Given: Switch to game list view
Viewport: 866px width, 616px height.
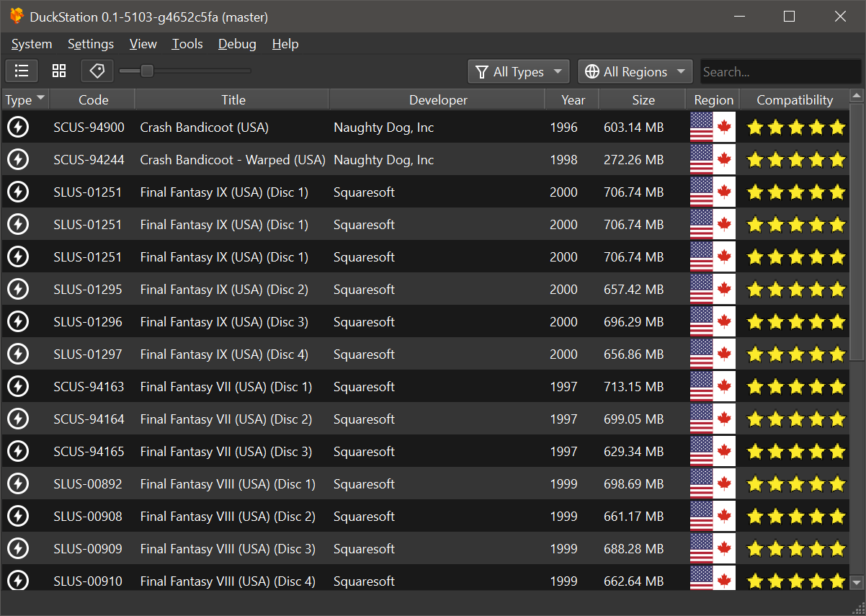Looking at the screenshot, I should 22,71.
